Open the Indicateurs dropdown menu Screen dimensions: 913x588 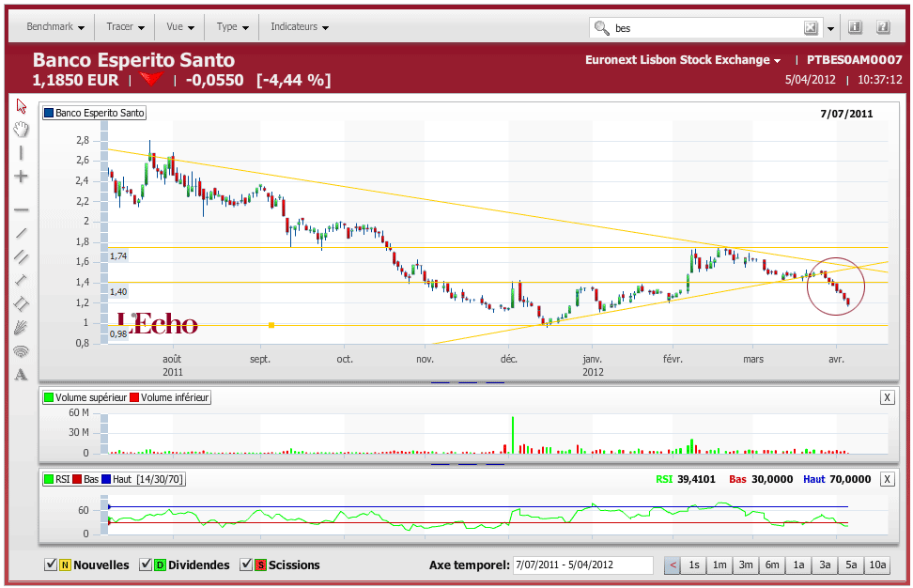[300, 27]
